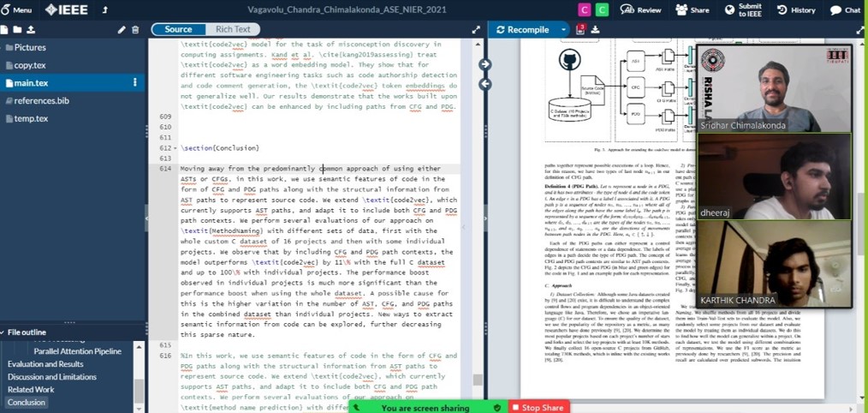Switch editor to Rich Text mode
The height and width of the screenshot is (413, 868).
[x=233, y=29]
